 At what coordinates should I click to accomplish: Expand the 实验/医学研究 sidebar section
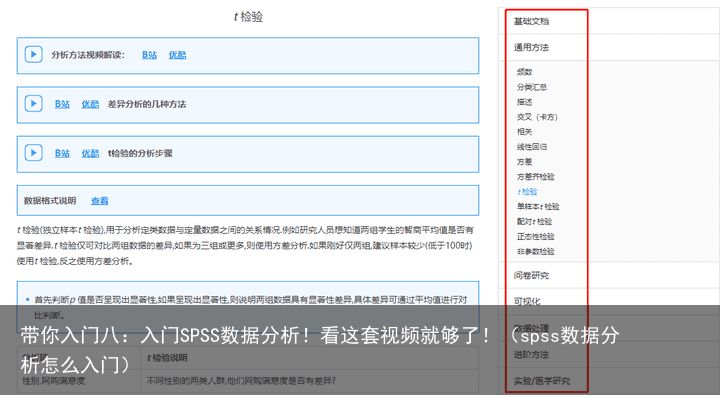[x=542, y=381]
